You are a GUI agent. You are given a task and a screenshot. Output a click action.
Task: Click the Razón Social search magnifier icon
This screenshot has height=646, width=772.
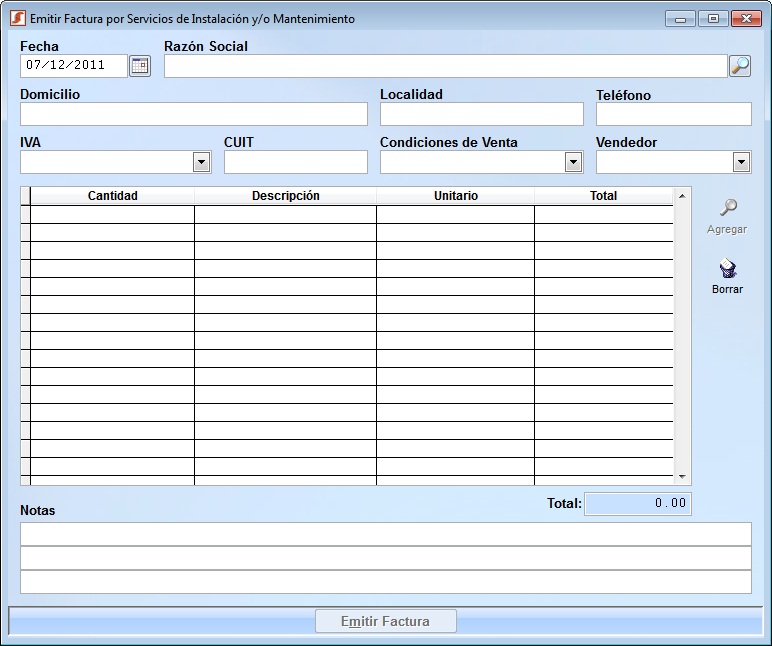tap(739, 66)
